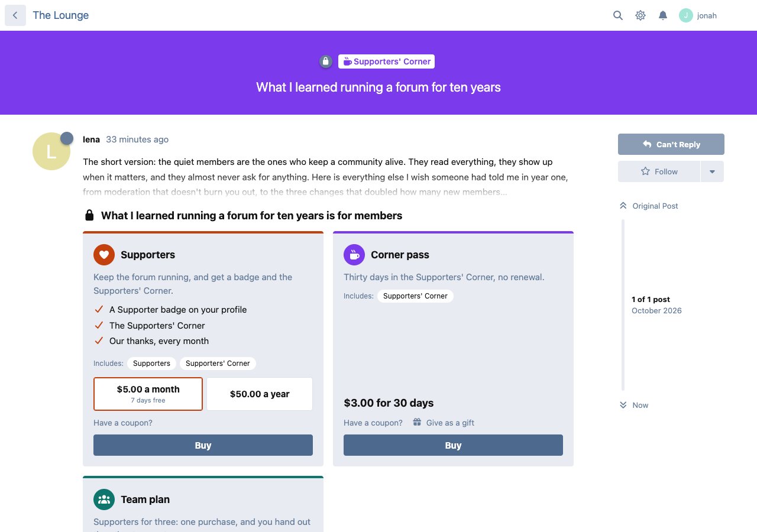Click the Can't Reply button
757x532 pixels.
(671, 144)
